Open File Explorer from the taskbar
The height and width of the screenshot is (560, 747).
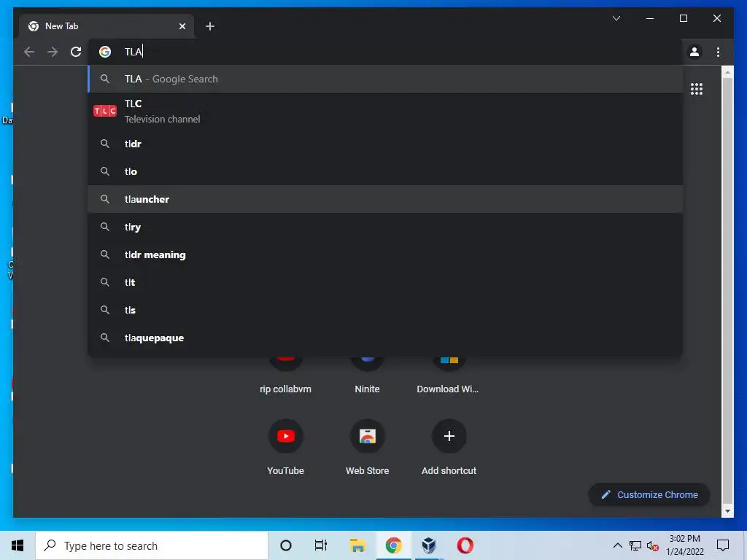(x=357, y=545)
